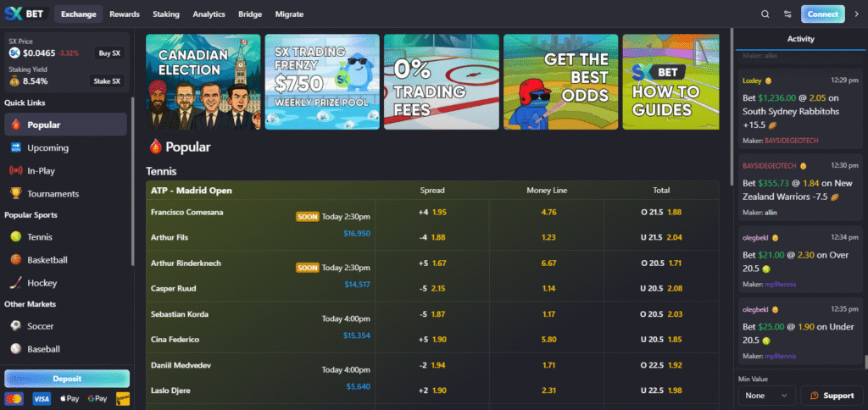Open the Migrate page

click(290, 14)
